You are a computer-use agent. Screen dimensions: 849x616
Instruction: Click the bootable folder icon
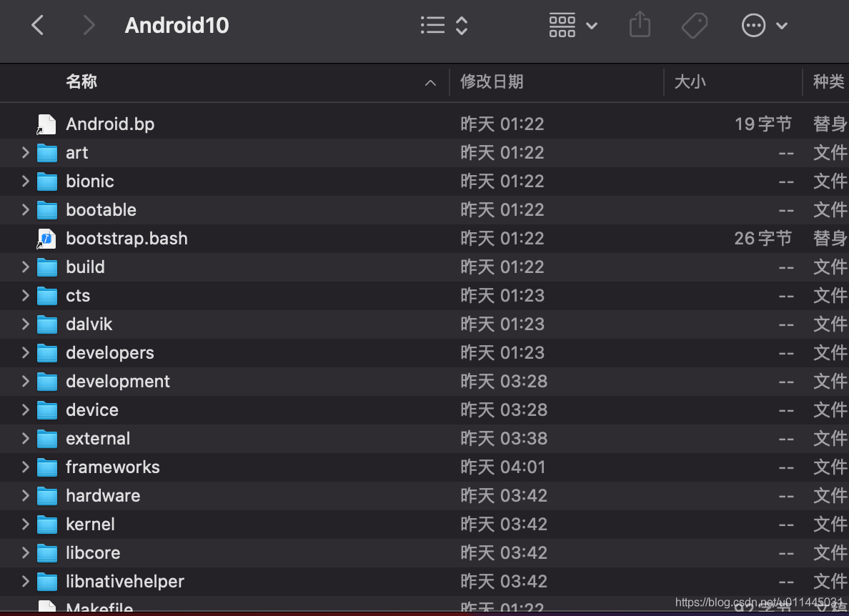(x=47, y=211)
